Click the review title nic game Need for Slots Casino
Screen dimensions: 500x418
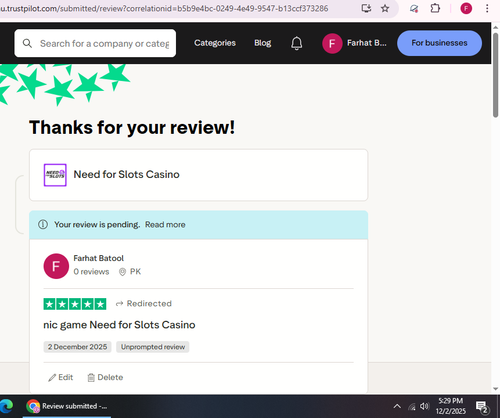click(119, 325)
